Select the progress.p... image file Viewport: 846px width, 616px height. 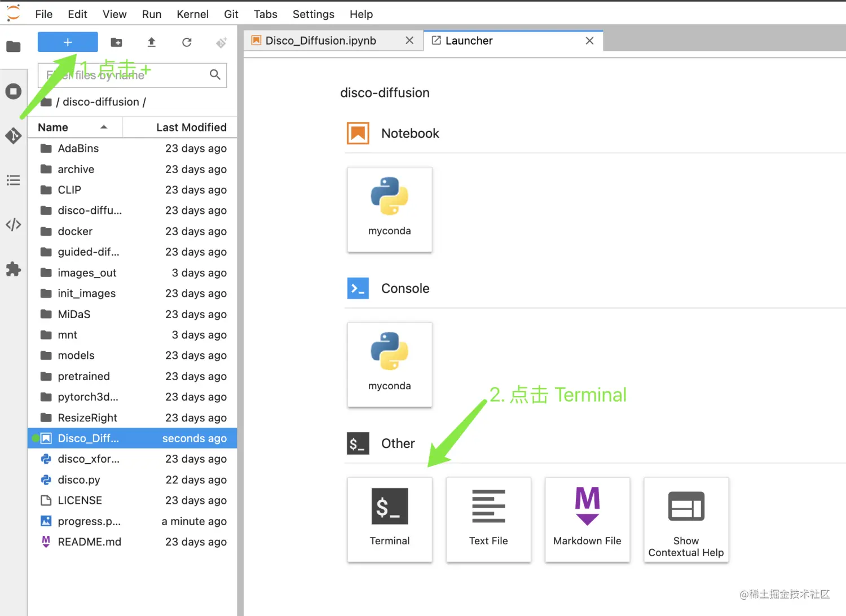pyautogui.click(x=132, y=521)
